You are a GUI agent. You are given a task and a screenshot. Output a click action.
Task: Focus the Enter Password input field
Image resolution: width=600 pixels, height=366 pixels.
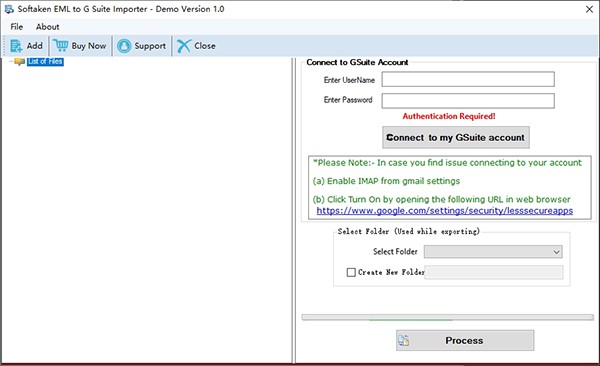coord(468,100)
